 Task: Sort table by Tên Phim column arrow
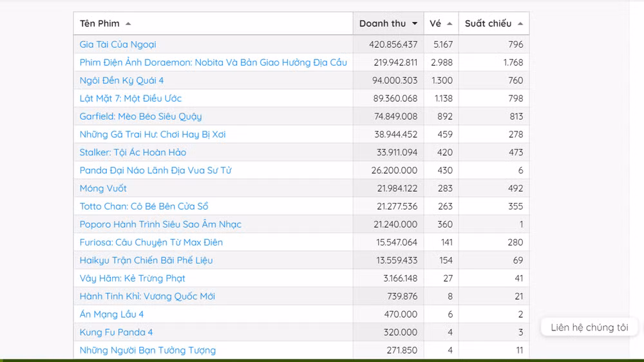click(x=128, y=24)
